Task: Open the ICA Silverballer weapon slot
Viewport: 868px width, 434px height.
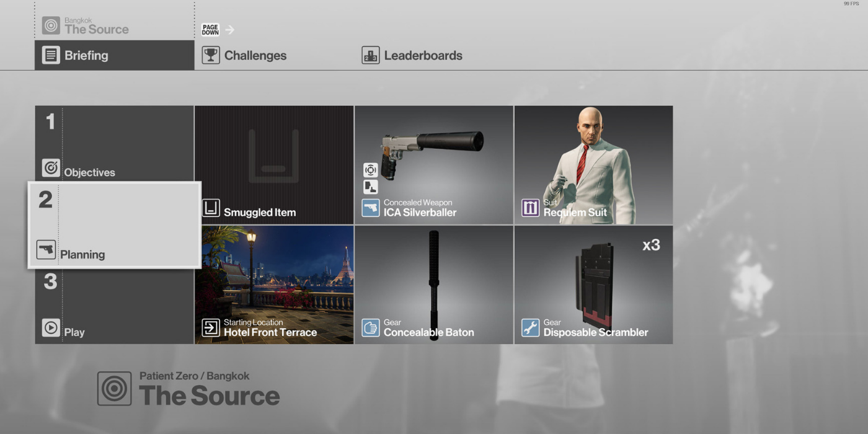Action: [x=434, y=165]
